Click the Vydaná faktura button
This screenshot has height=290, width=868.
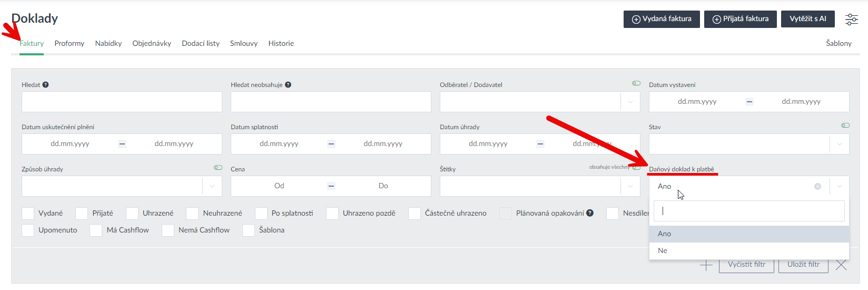[662, 19]
